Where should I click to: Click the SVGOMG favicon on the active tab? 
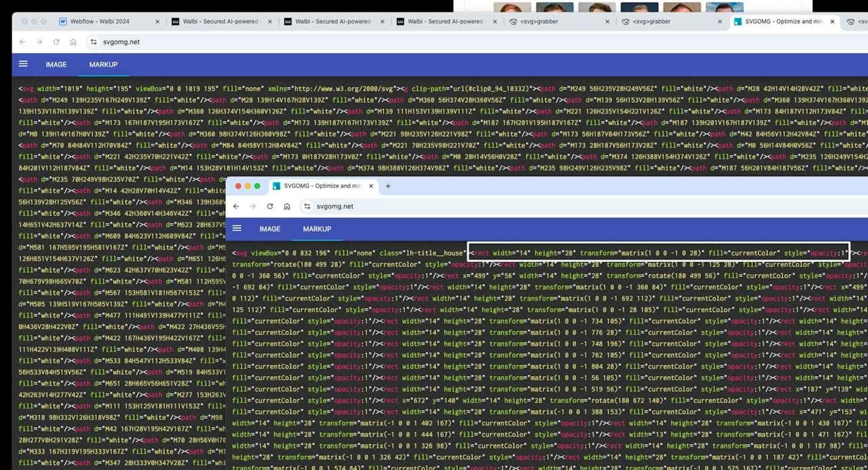click(737, 21)
